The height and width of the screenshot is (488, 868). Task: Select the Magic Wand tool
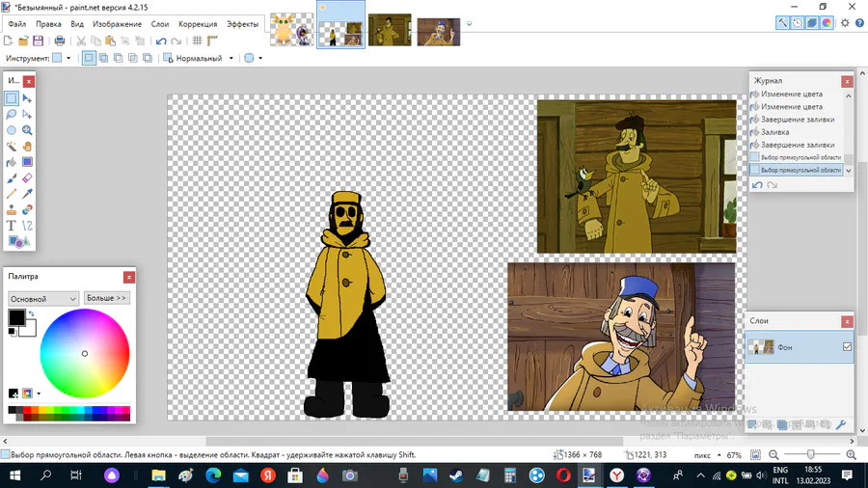coord(11,147)
